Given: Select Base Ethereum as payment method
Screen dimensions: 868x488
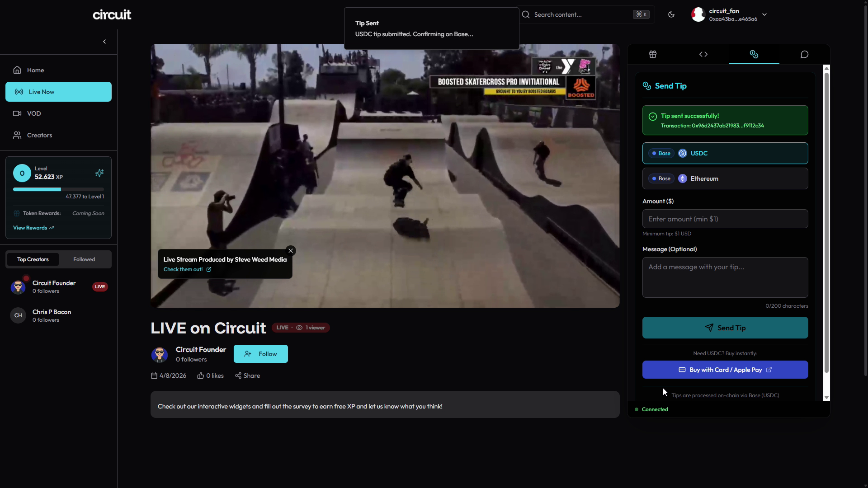Looking at the screenshot, I should 724,178.
